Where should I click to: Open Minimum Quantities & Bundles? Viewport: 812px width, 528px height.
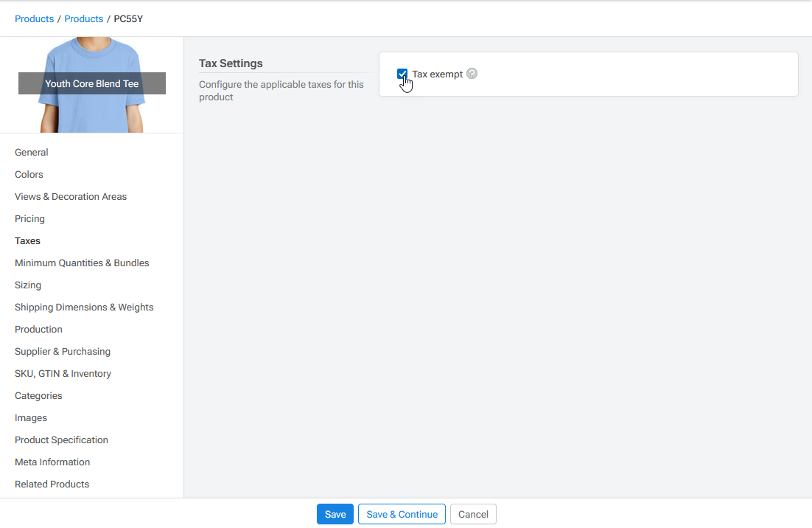82,263
